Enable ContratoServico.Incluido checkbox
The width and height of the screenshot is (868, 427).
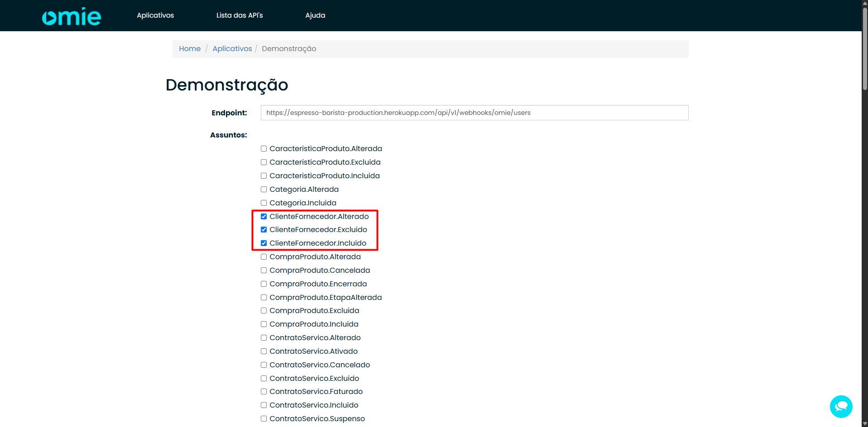264,405
